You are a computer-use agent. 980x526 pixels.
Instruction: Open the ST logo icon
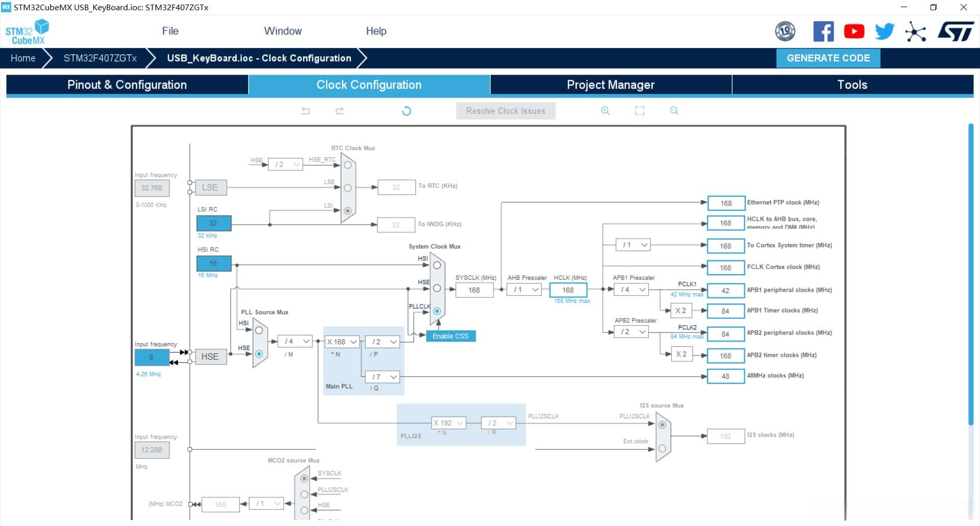(955, 32)
